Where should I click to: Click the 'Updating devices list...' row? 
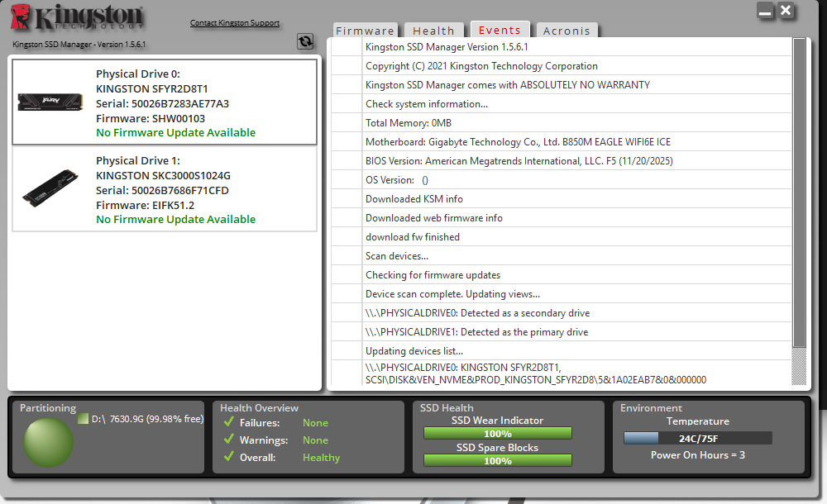coord(562,350)
